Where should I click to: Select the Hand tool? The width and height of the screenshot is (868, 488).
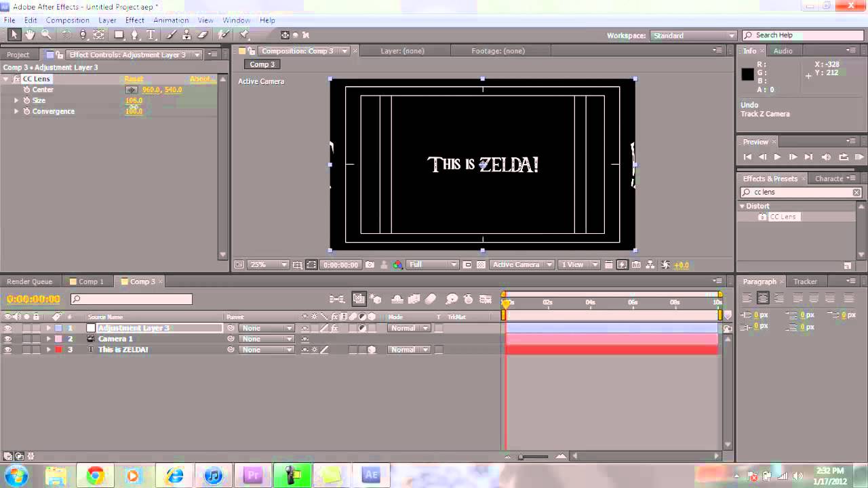tap(30, 35)
